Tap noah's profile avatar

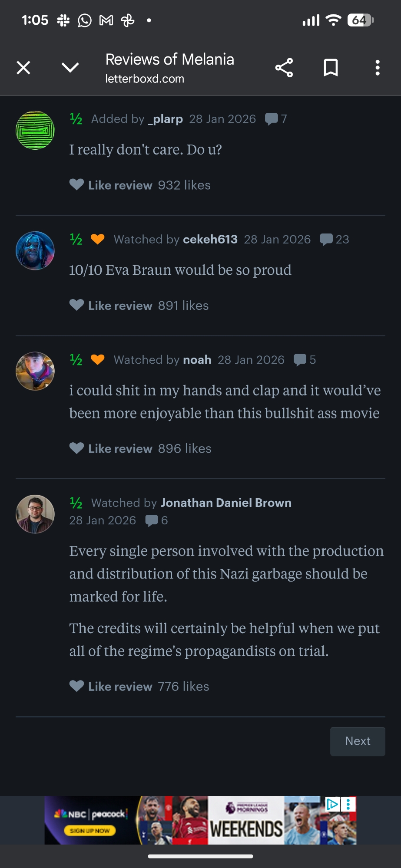[x=35, y=371]
